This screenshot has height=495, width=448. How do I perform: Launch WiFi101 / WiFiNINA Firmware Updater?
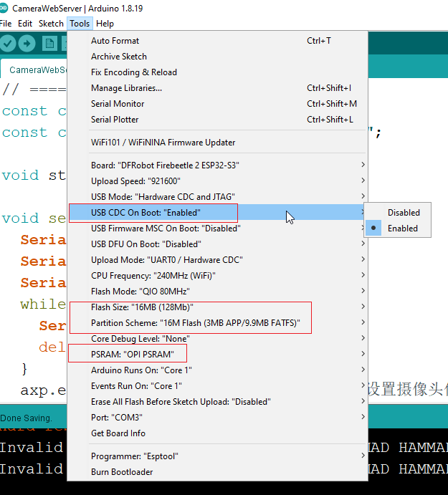tap(217, 143)
